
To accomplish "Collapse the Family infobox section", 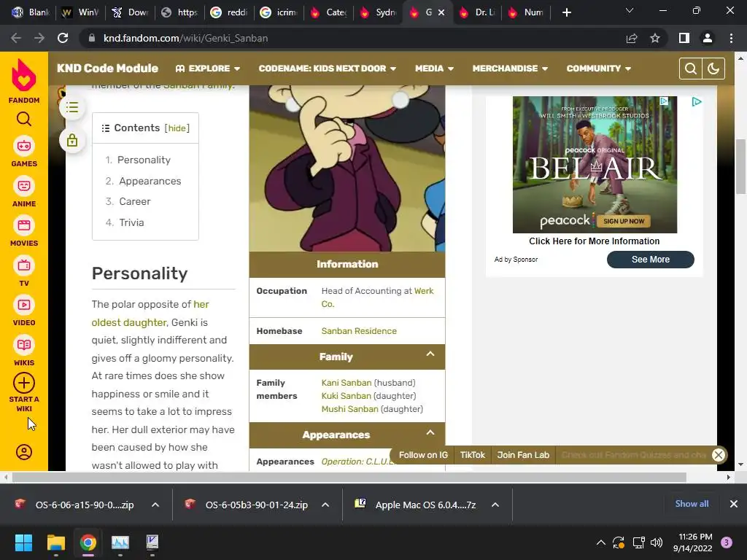I will click(x=430, y=354).
